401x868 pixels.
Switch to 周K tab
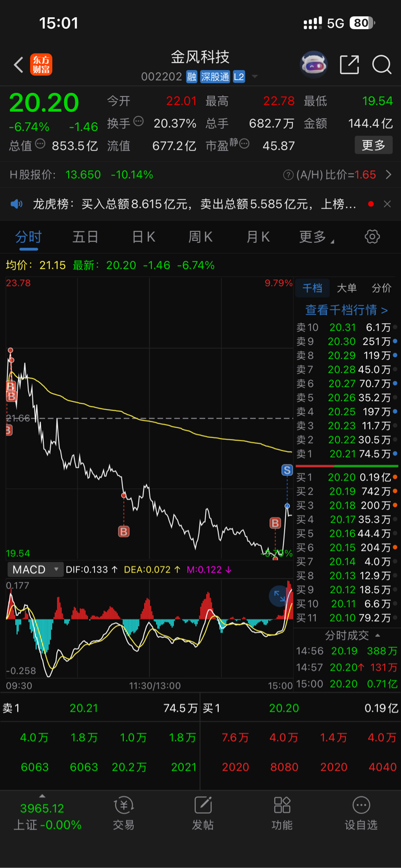tap(200, 237)
